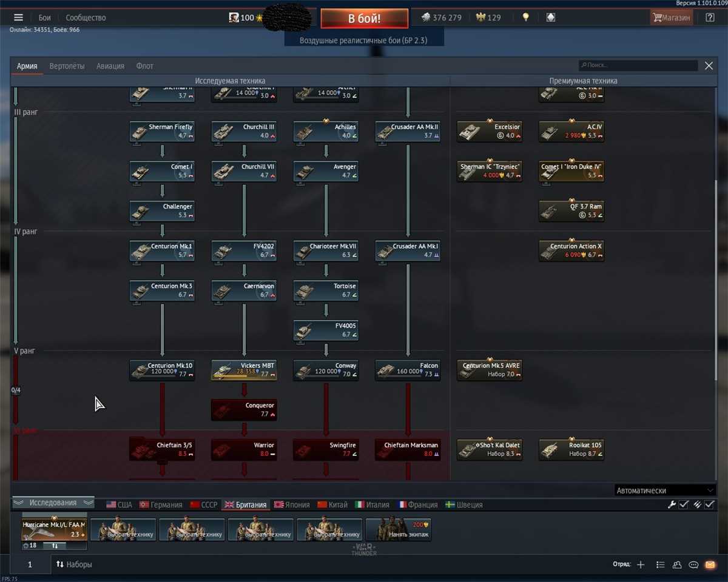This screenshot has height=582, width=728.
Task: Open the contacts people icon
Action: [678, 564]
